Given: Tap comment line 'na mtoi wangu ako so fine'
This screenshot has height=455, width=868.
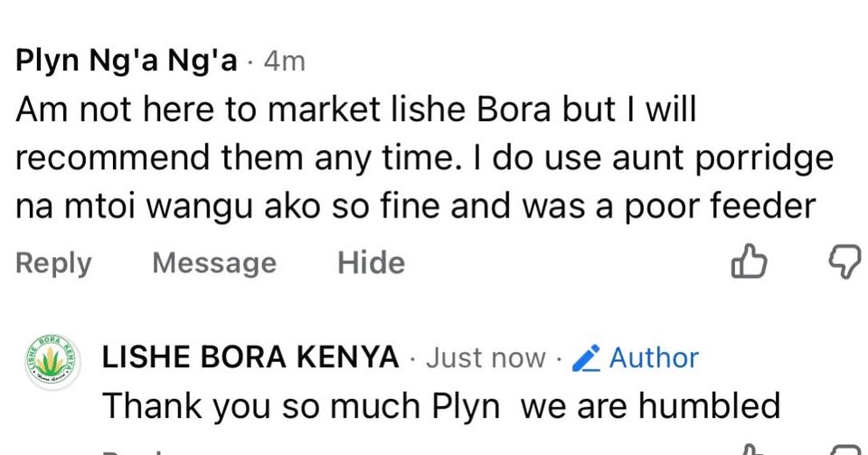Looking at the screenshot, I should 415,206.
